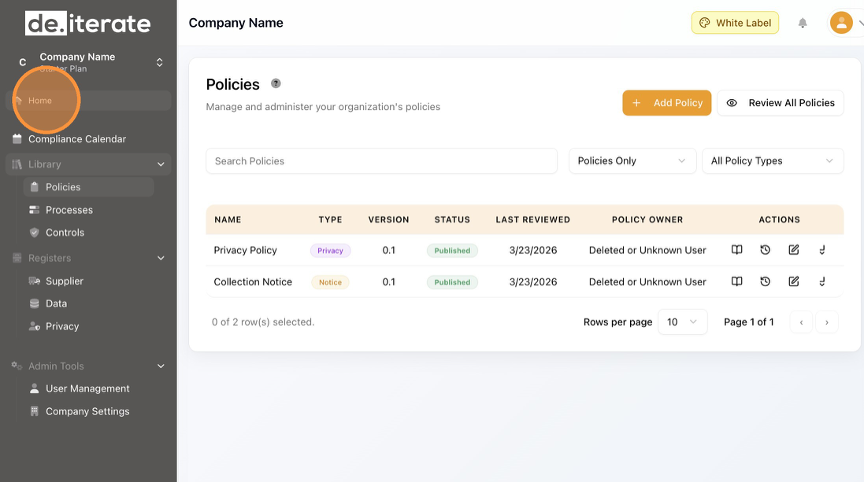This screenshot has width=864, height=482.
Task: Click the Search Policies input field
Action: 381,161
